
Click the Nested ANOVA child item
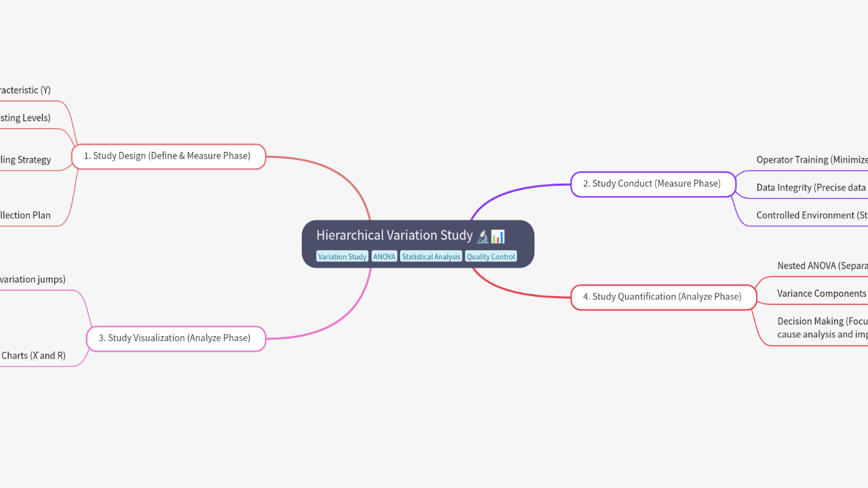coord(823,266)
